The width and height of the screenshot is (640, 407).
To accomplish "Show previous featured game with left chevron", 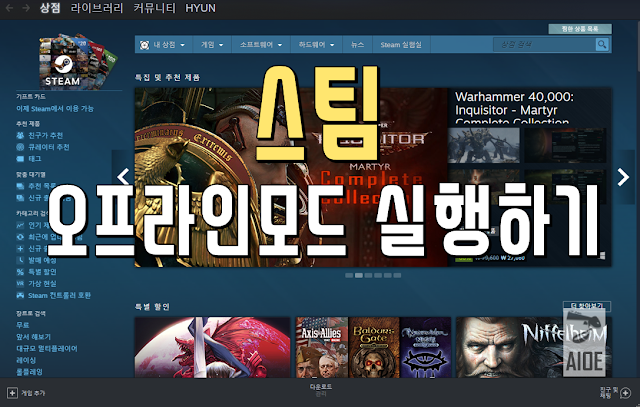I will [123, 177].
